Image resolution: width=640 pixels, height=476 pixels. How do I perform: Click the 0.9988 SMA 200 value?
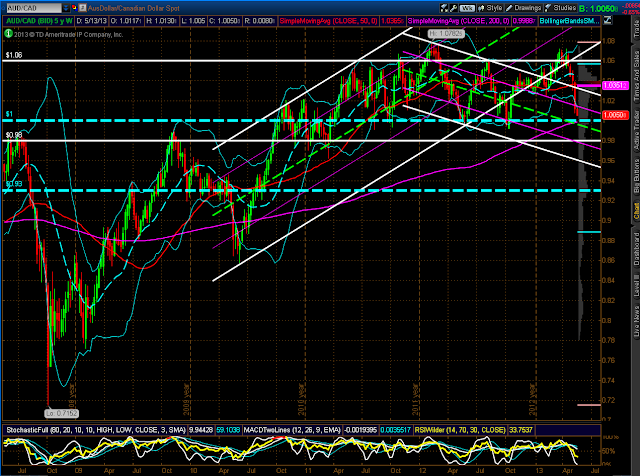click(524, 21)
